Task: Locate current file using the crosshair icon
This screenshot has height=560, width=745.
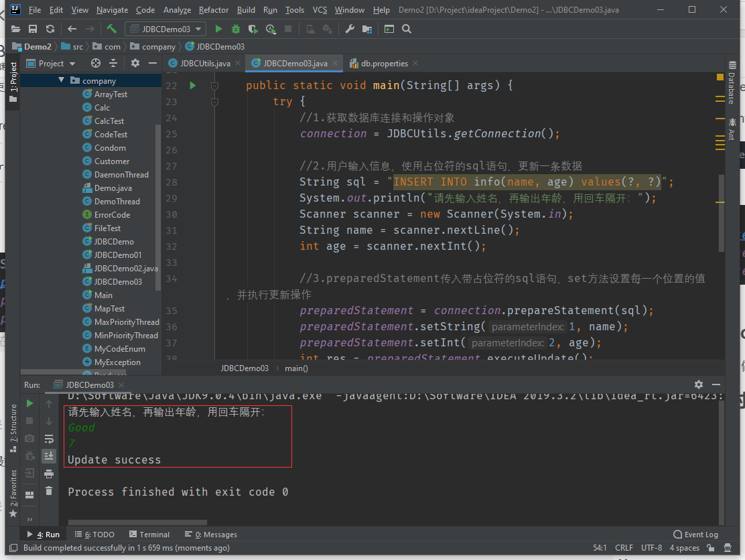Action: [96, 63]
